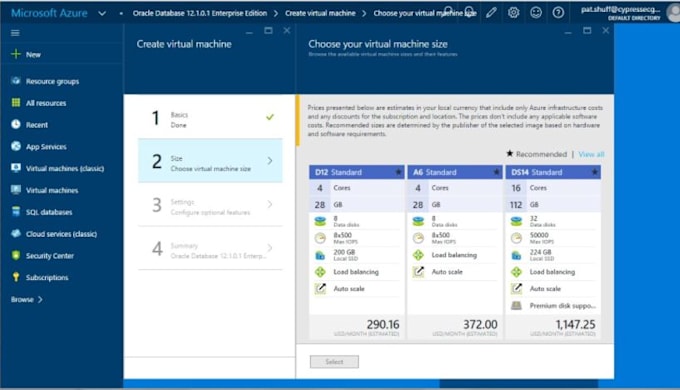Select step 3 Settings in wizard

click(210, 204)
